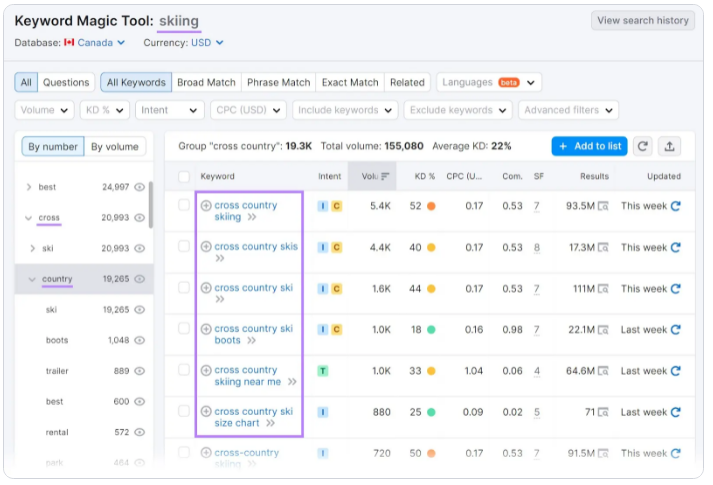
Task: Open the Intent filter dropdown
Action: (170, 110)
